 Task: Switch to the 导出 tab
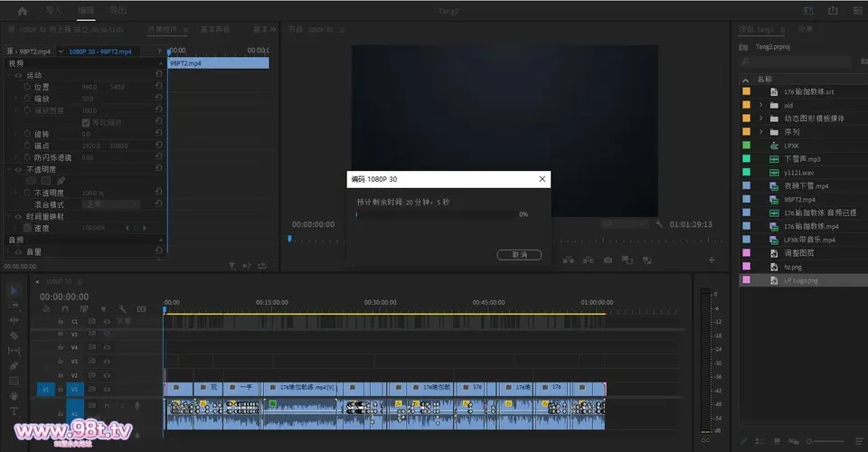[118, 11]
